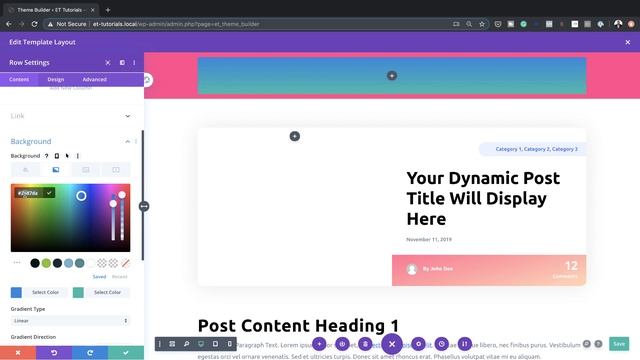Add module to blue gradient row
The image size is (640, 360).
(x=392, y=76)
